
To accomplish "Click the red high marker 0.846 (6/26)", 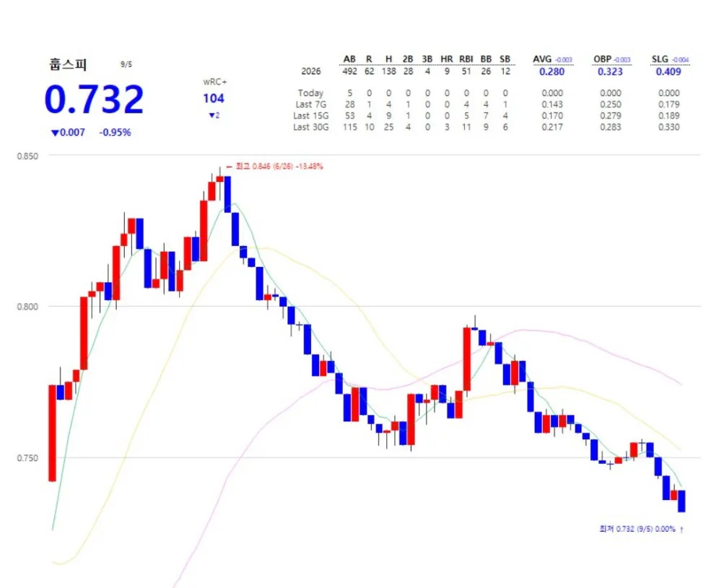I will 274,167.
